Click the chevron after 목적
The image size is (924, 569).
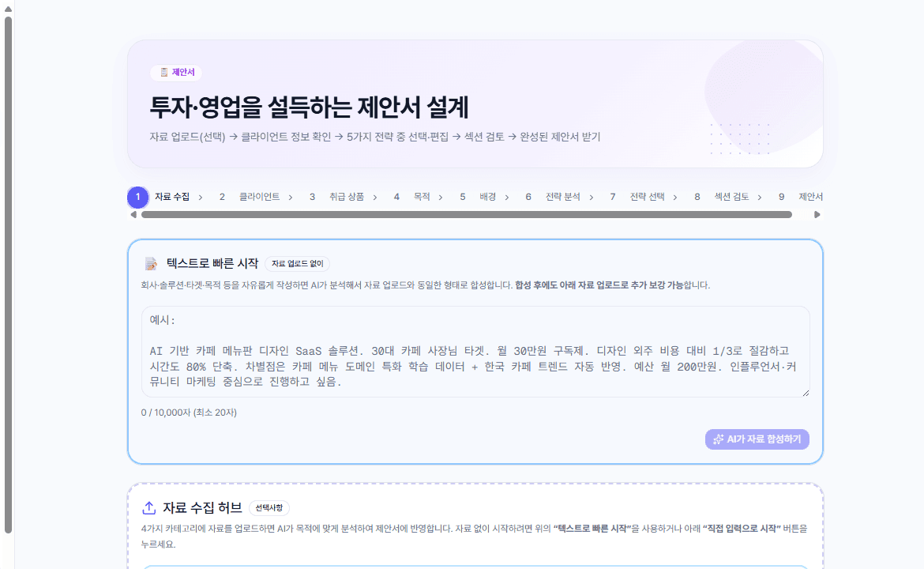(441, 198)
